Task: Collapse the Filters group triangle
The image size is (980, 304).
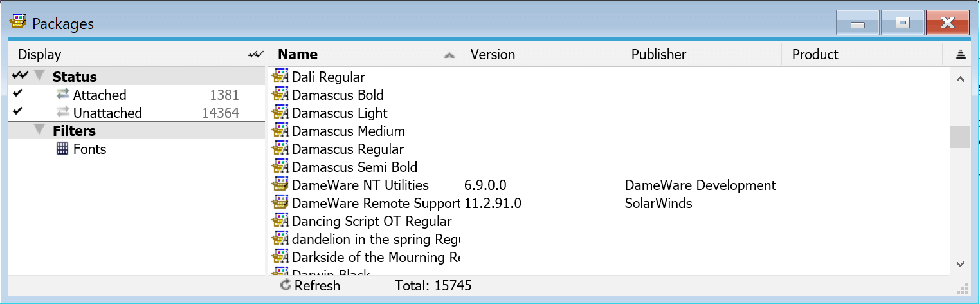Action: (40, 130)
